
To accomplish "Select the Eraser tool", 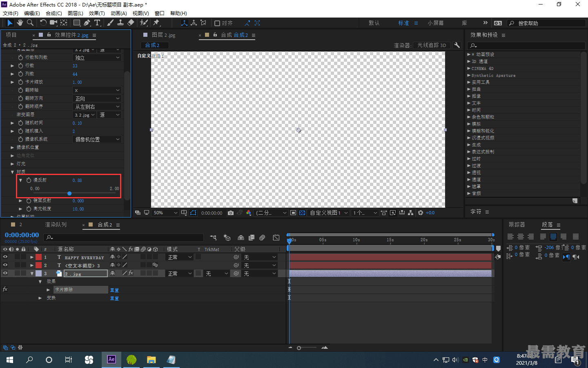I will (x=131, y=23).
